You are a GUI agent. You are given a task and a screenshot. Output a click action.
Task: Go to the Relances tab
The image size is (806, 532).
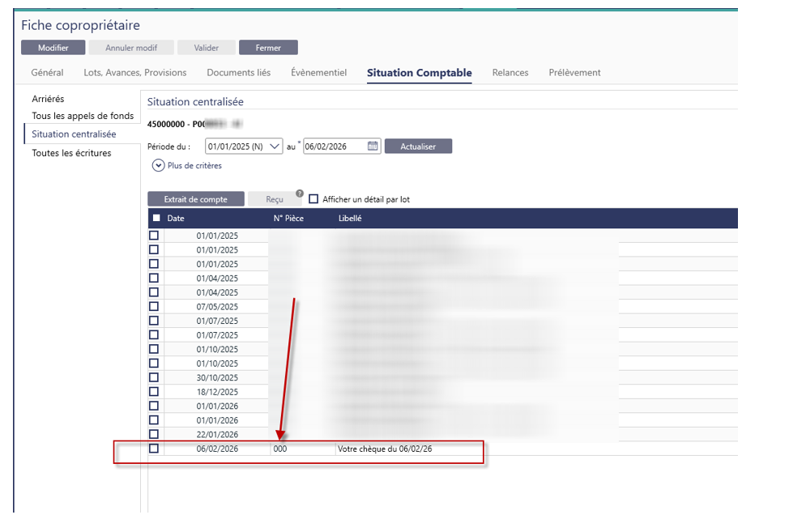click(x=510, y=73)
